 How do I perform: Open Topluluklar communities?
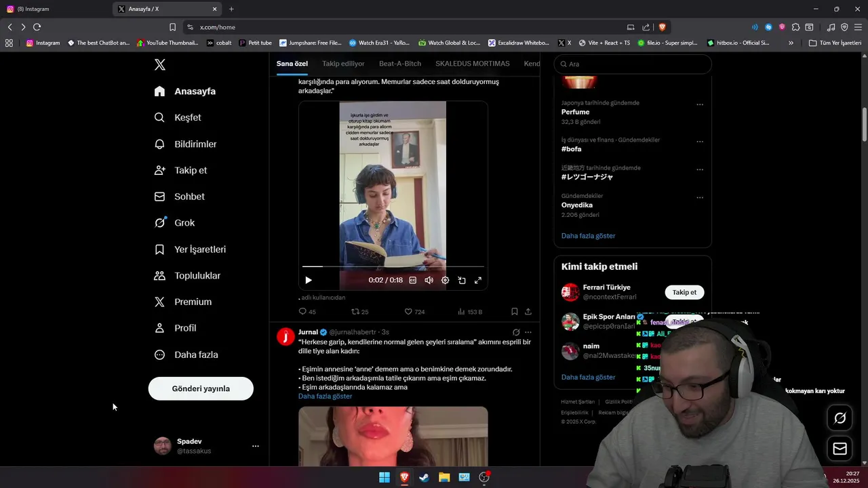pos(188,276)
